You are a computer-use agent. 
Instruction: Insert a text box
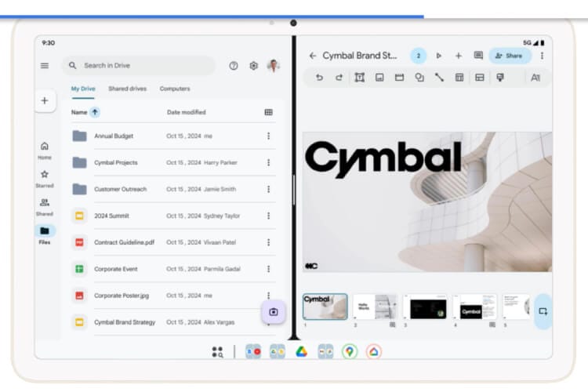[360, 78]
